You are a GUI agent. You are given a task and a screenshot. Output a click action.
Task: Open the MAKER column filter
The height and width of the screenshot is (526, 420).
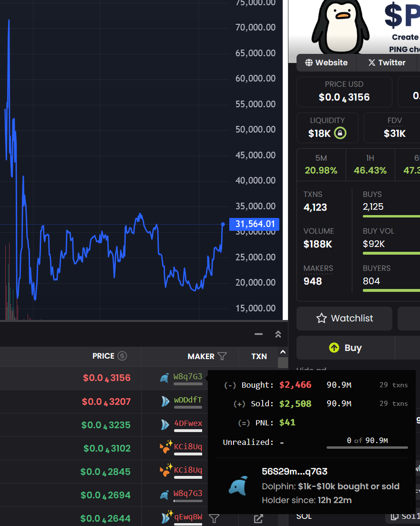pyautogui.click(x=222, y=356)
